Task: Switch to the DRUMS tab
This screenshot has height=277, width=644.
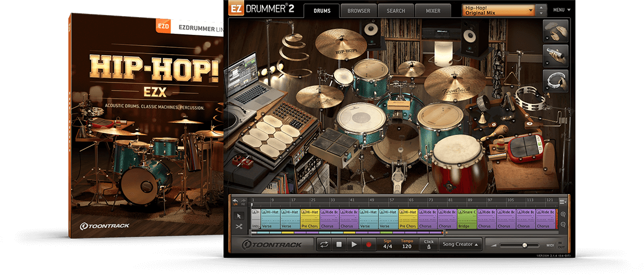Action: pos(321,11)
